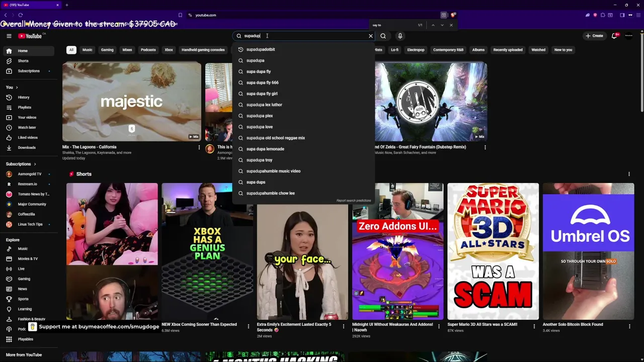
Task: Select the Music filter chip
Action: (88, 50)
